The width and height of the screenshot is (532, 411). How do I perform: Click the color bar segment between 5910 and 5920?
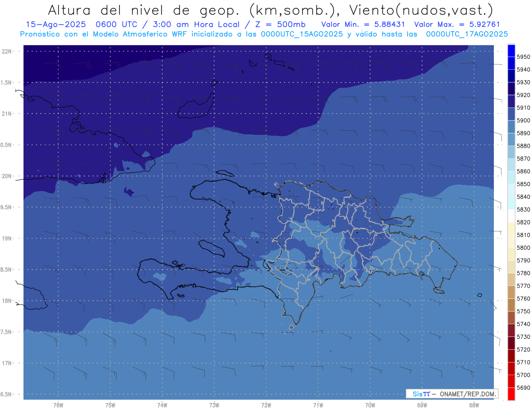pyautogui.click(x=511, y=102)
